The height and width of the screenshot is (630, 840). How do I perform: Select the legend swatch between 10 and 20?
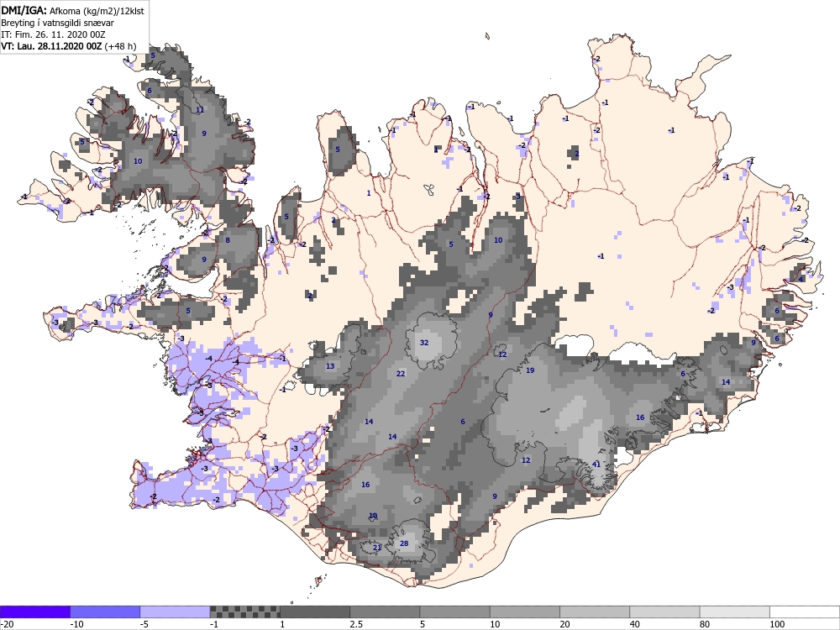[525, 612]
